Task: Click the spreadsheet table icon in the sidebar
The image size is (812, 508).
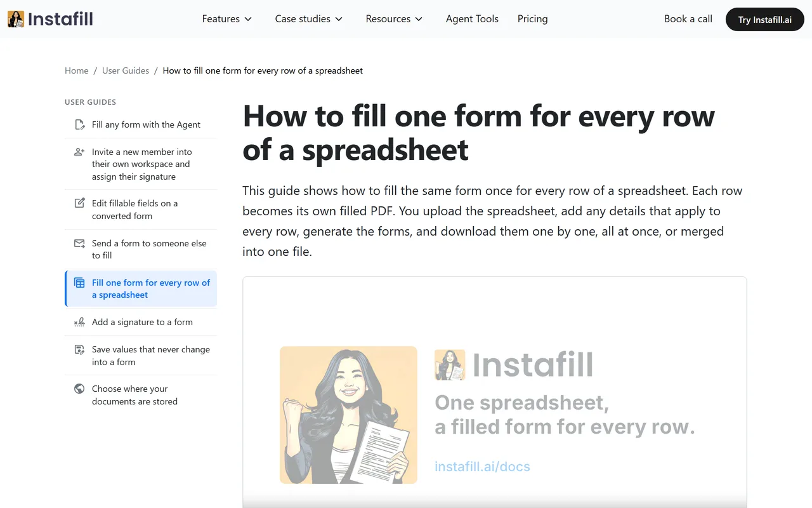Action: 79,283
